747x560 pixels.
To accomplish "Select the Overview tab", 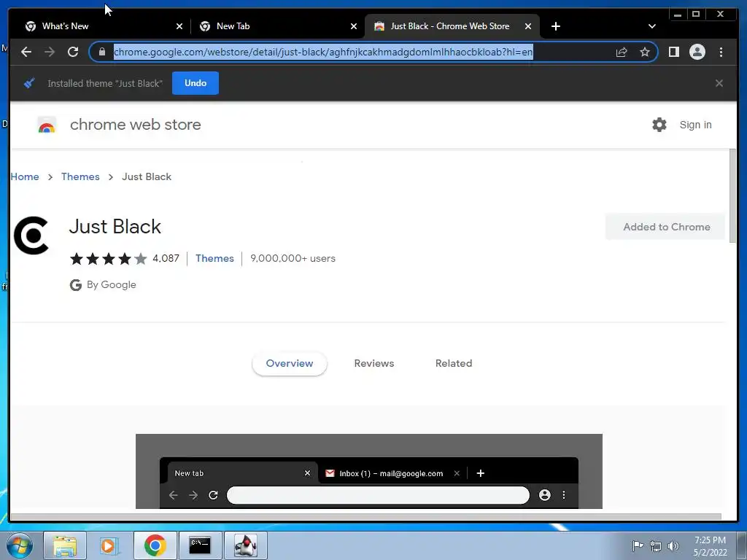I will (x=289, y=363).
